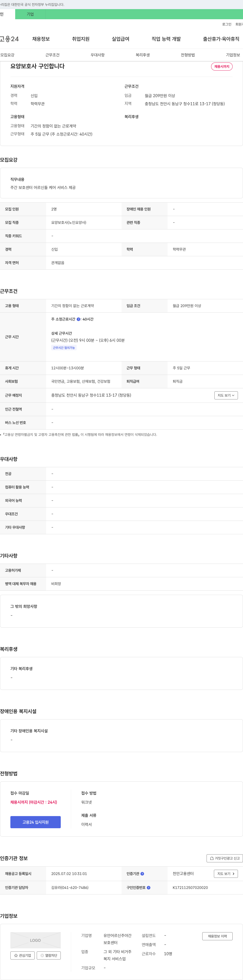Jump to the 복리후생 section tab
243x980 pixels.
pos(143,55)
